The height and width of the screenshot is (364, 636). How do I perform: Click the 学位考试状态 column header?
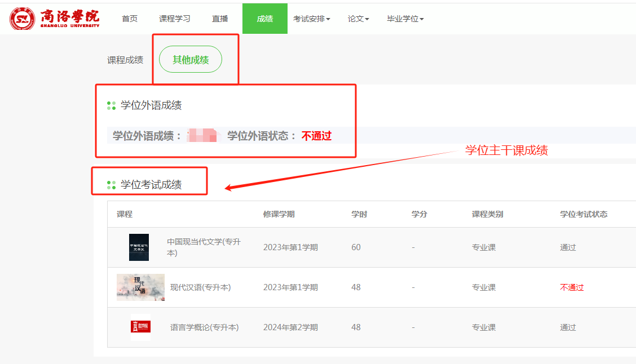584,214
